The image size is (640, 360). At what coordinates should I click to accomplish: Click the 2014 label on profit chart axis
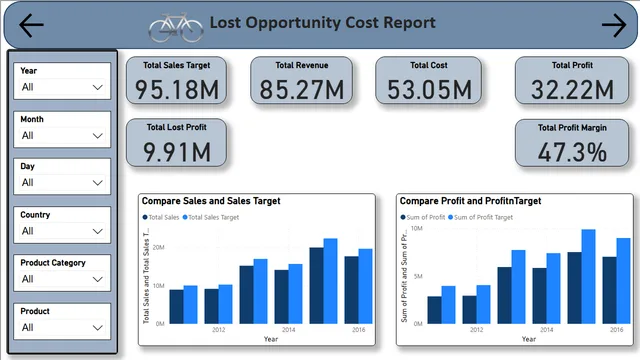(x=547, y=330)
